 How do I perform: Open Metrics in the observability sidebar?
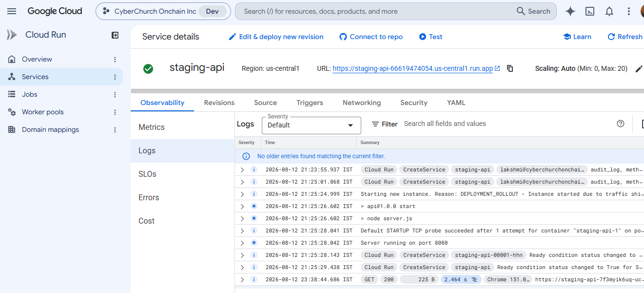(183, 127)
